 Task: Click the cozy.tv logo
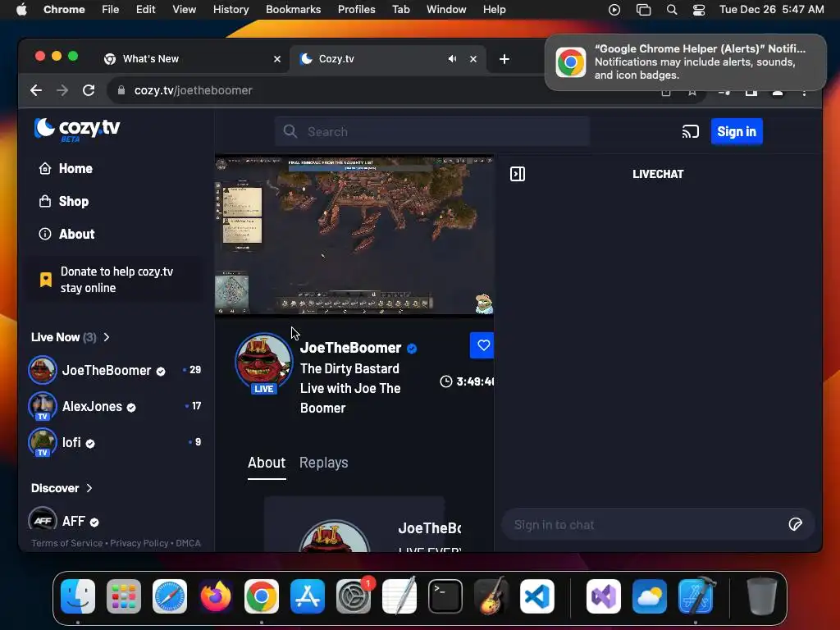(x=77, y=130)
